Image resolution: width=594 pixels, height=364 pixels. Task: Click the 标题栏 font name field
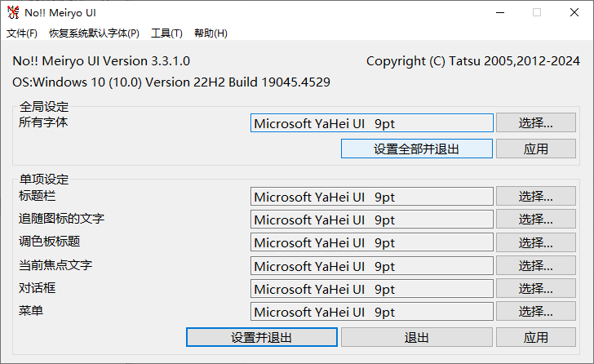pos(371,197)
